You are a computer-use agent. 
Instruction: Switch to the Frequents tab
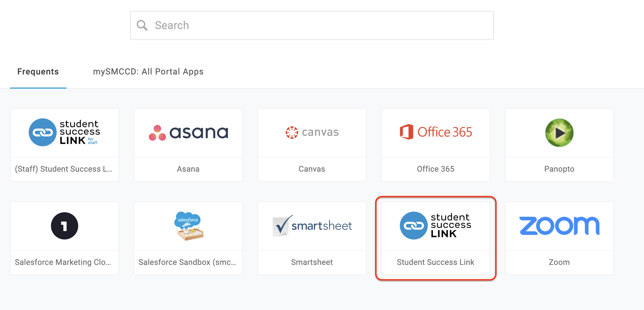point(38,72)
